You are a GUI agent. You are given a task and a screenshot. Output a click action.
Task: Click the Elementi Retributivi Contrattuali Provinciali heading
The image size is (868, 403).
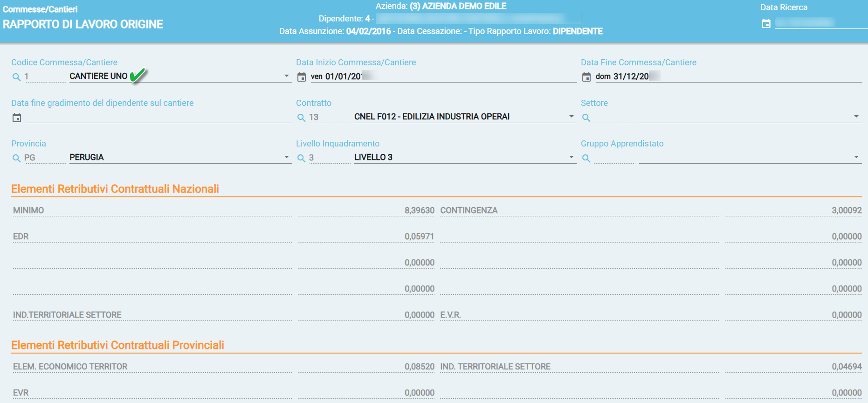pos(117,345)
